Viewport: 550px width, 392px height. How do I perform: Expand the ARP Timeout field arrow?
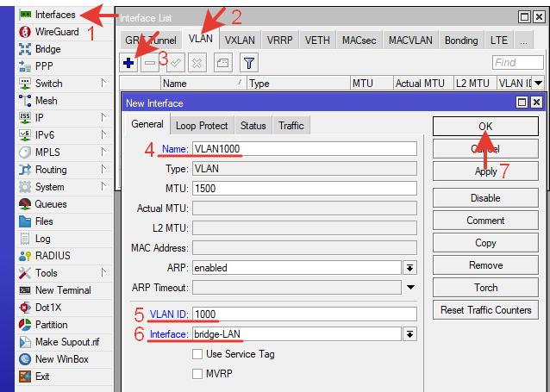410,288
